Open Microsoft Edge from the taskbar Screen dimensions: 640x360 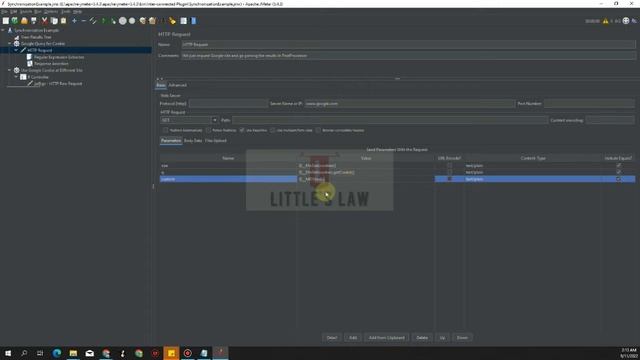tap(57, 353)
